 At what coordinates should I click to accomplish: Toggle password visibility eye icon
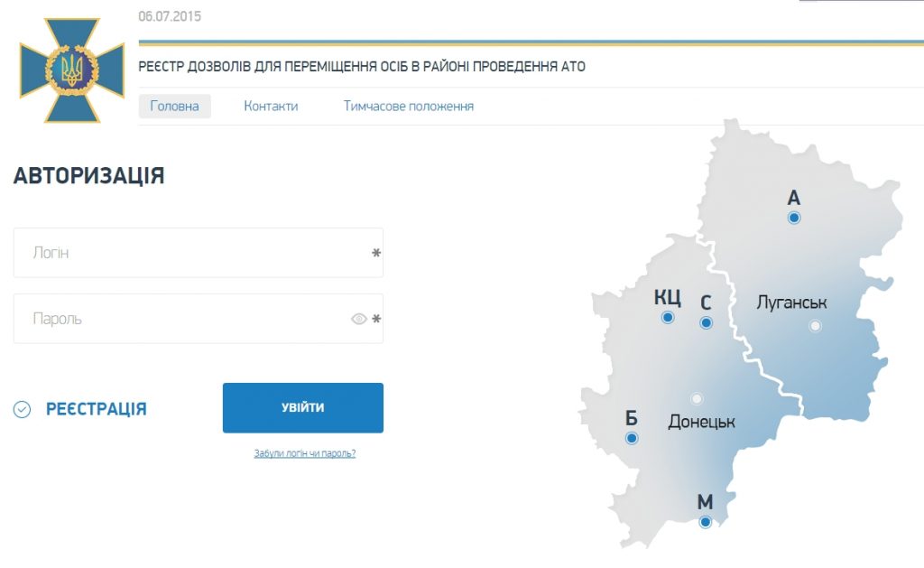(358, 319)
